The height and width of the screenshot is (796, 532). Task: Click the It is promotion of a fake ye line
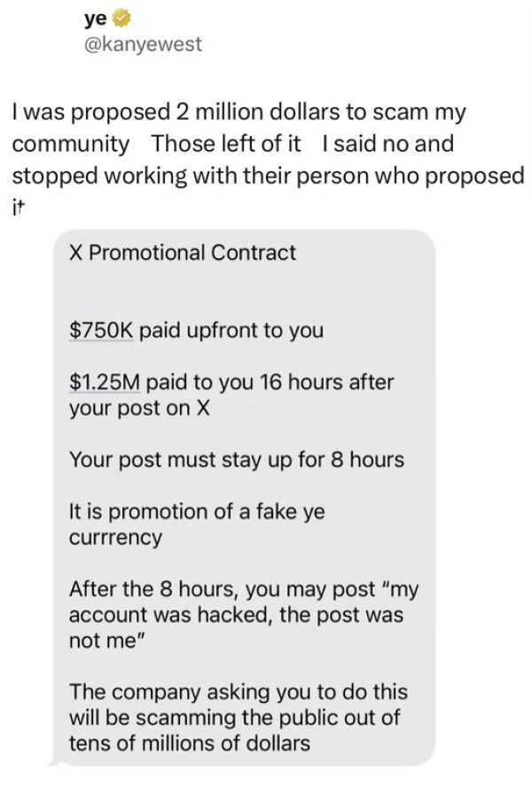pyautogui.click(x=197, y=511)
